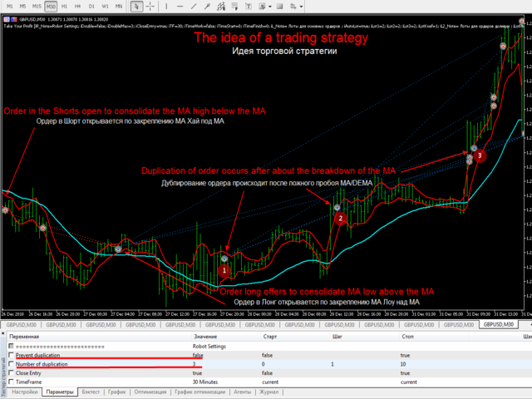Switch chart to MN monthly timeframe
The width and height of the screenshot is (532, 399).
click(119, 6)
